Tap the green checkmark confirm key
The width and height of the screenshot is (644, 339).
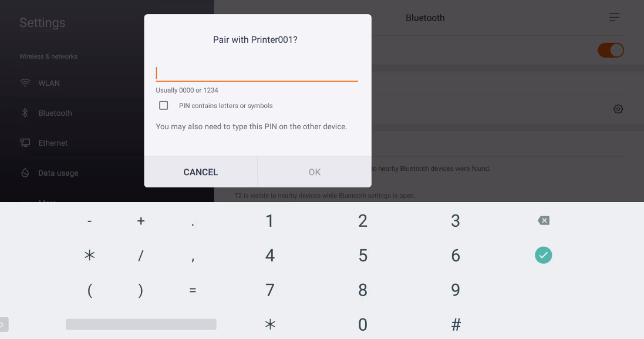point(544,255)
